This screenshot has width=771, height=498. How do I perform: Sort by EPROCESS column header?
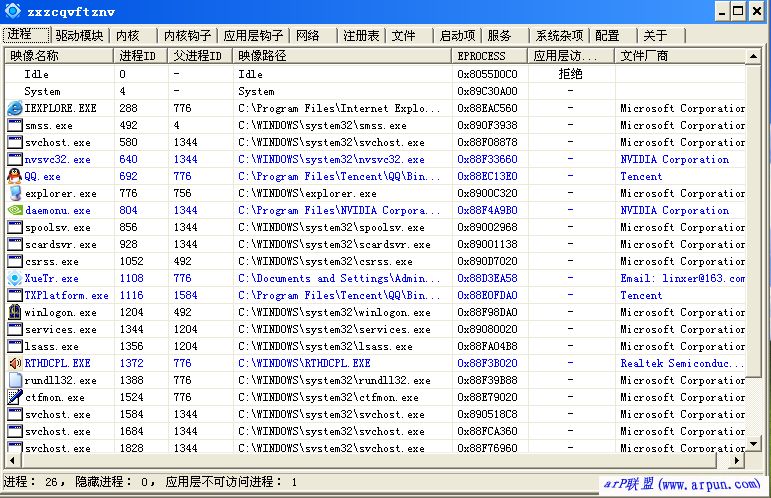tap(490, 56)
